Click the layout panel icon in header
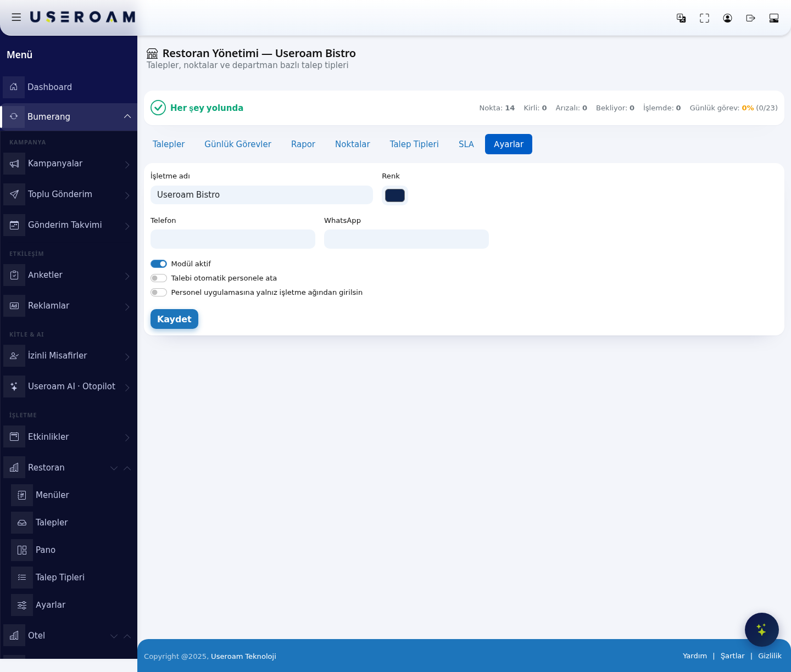Viewport: 791px width, 672px height. point(774,18)
